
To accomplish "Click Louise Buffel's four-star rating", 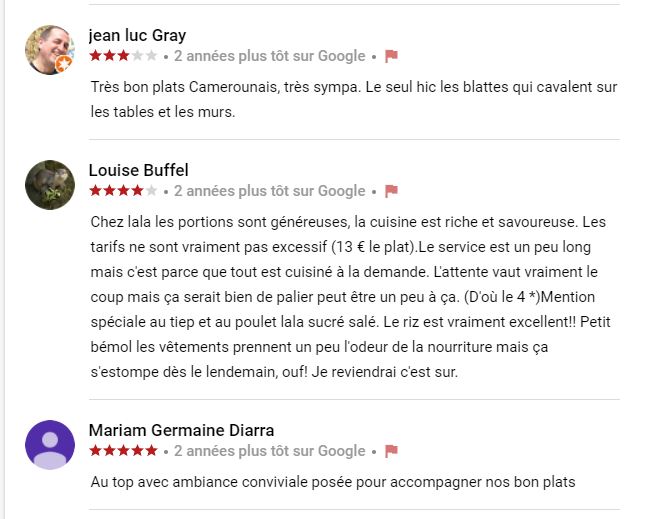I will coord(123,191).
